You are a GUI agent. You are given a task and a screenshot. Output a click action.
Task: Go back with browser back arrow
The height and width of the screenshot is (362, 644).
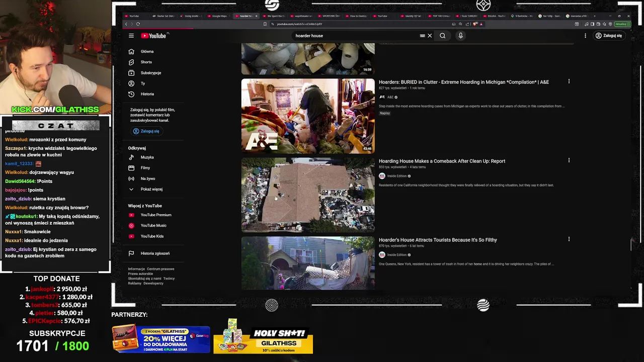coord(126,24)
